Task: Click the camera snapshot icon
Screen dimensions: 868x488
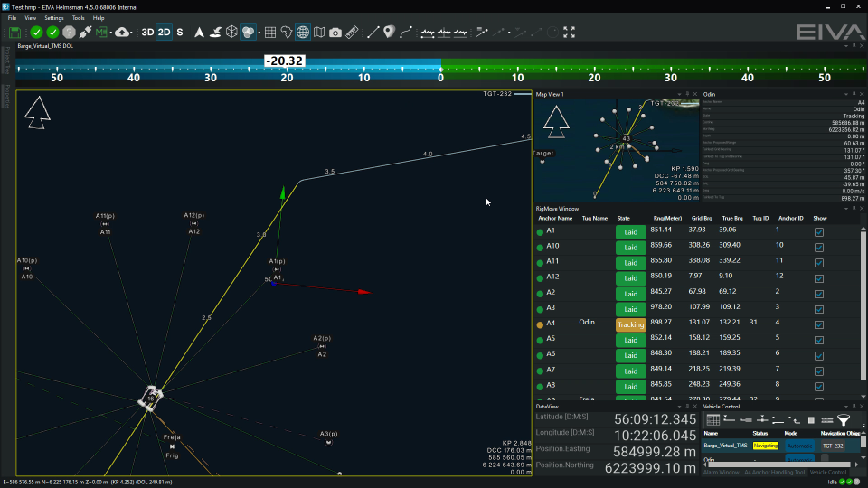Action: (x=335, y=33)
